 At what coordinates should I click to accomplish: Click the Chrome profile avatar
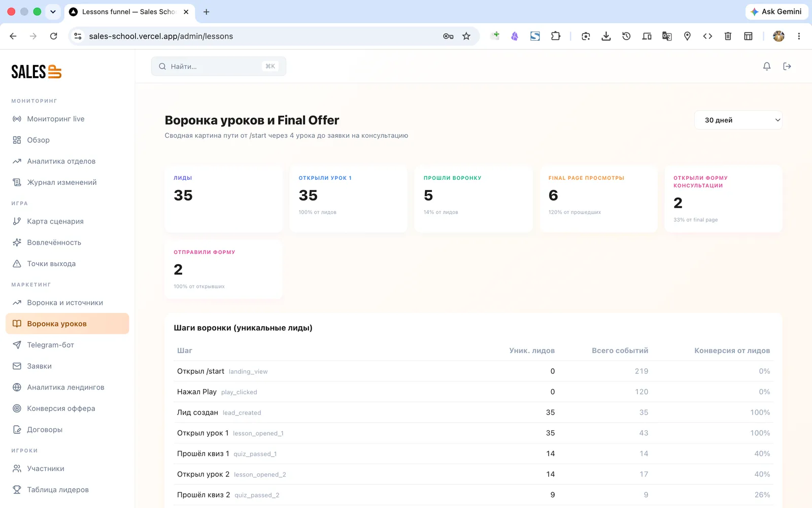pos(779,36)
